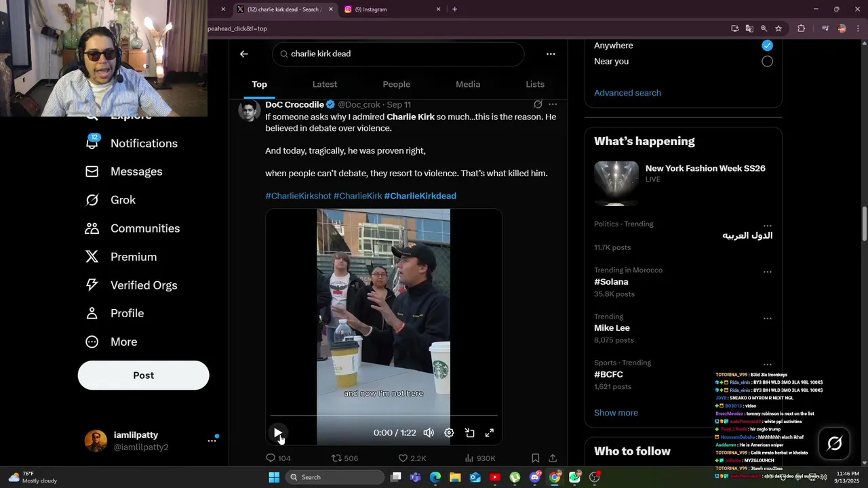The image size is (868, 488).
Task: Open Profile in sidebar
Action: click(x=115, y=313)
